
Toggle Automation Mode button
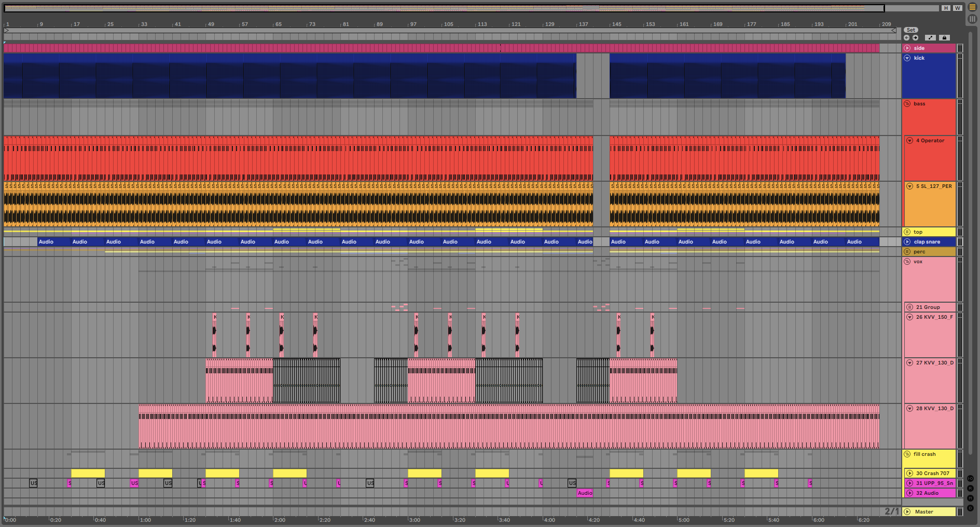pyautogui.click(x=931, y=37)
